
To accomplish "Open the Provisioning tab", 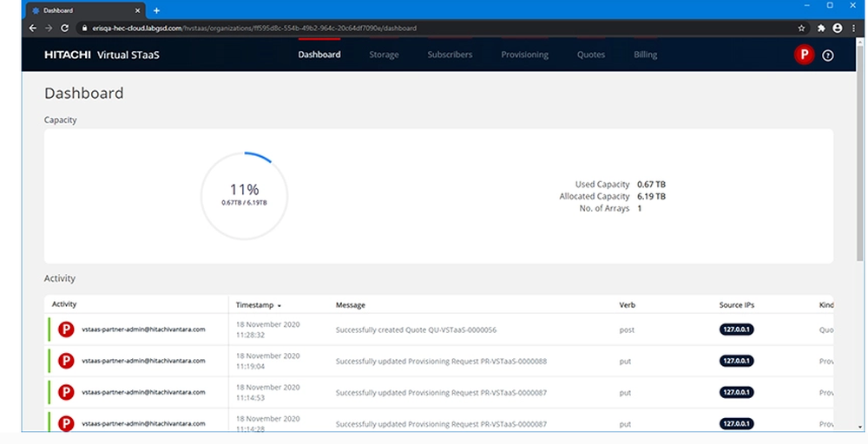I will [525, 55].
